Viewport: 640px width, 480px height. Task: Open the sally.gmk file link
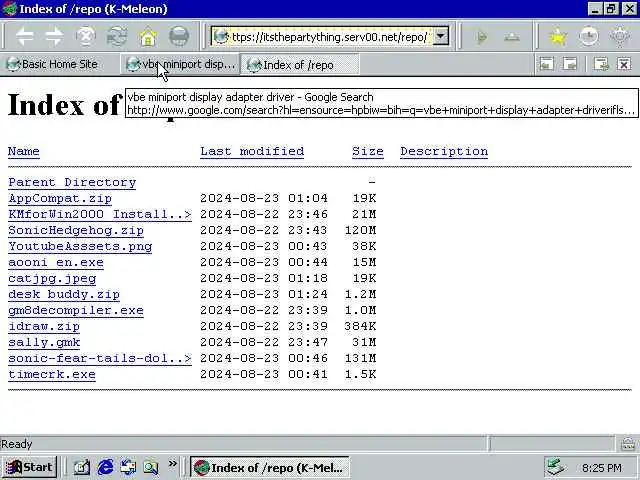[44, 342]
